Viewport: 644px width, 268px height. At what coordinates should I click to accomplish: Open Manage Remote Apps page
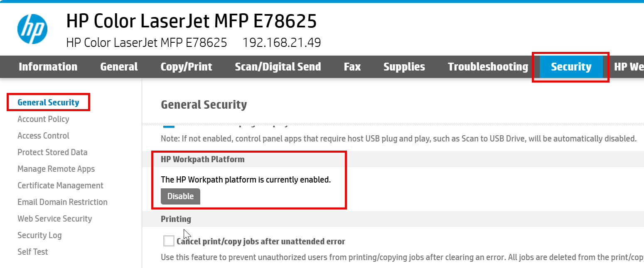click(56, 169)
